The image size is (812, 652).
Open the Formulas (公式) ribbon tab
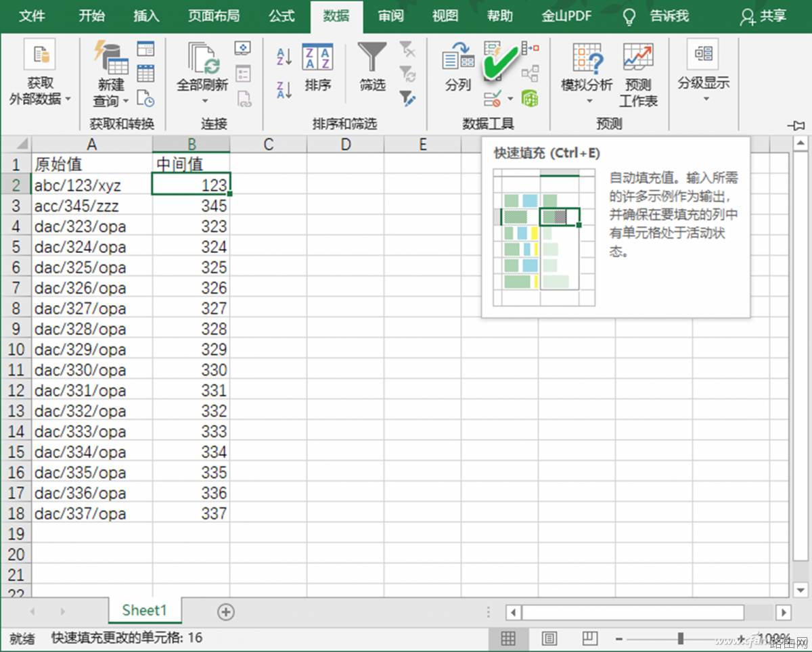click(281, 16)
